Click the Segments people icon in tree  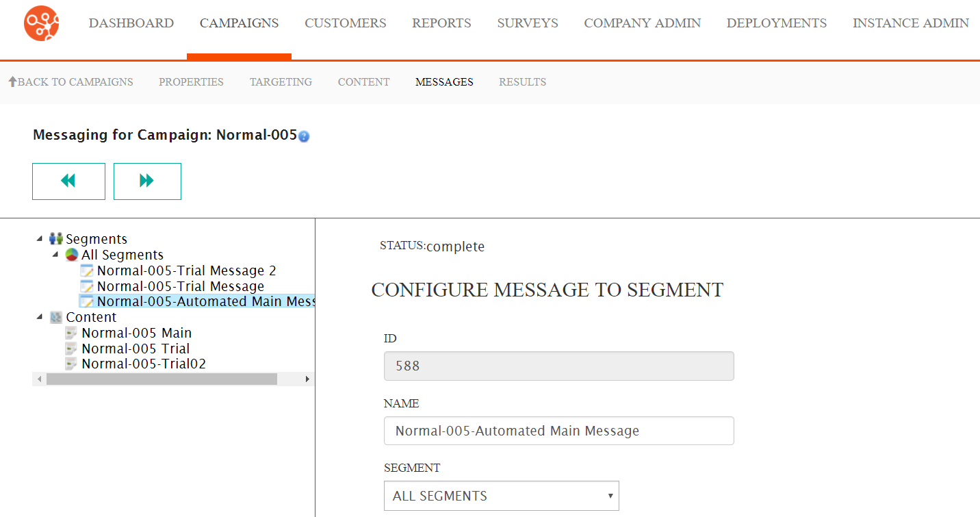click(56, 239)
